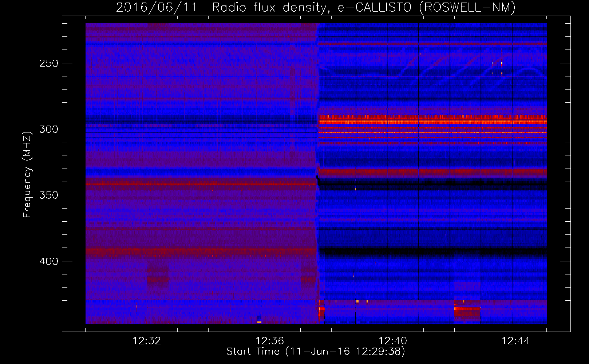Select the 400 frequency axis label
The width and height of the screenshot is (589, 364).
point(49,261)
